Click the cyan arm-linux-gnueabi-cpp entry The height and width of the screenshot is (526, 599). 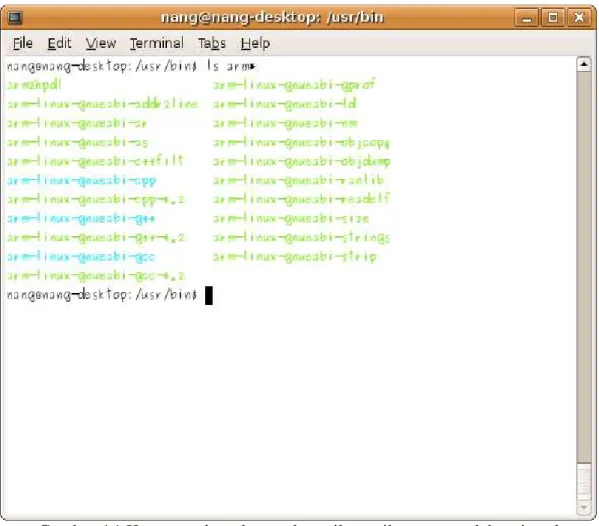(82, 180)
